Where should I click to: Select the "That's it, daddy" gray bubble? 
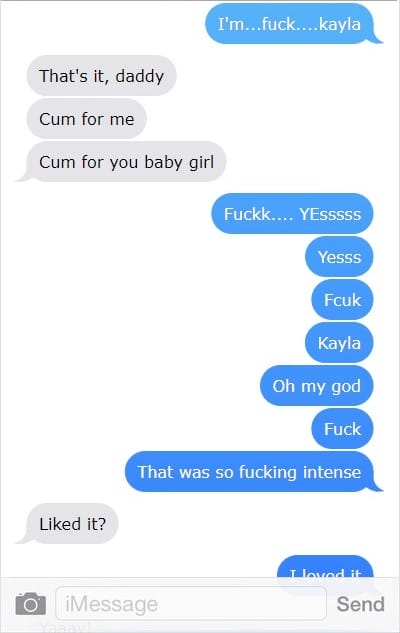coord(101,76)
